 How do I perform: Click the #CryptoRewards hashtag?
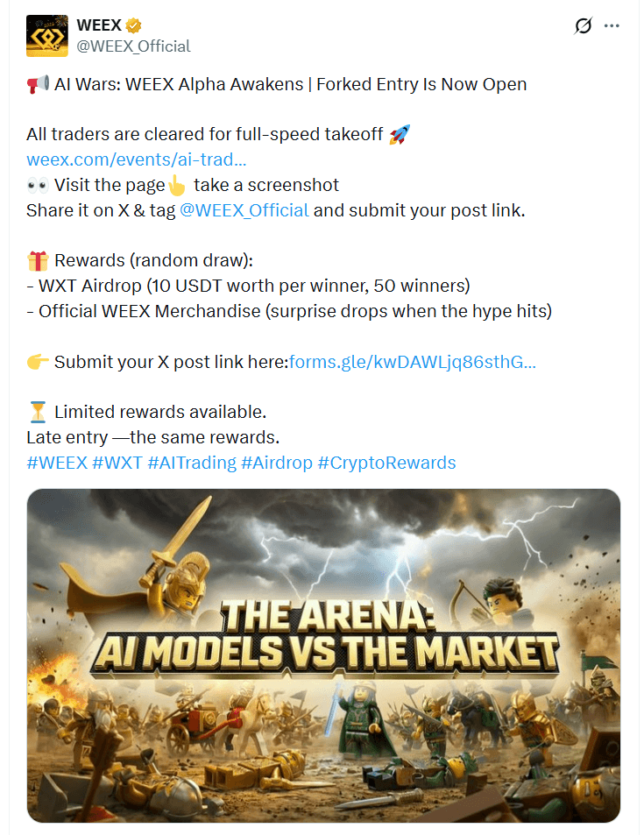coord(386,463)
